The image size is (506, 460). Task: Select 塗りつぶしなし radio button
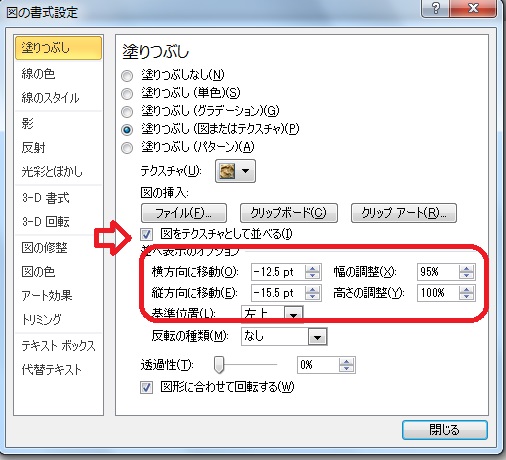127,76
